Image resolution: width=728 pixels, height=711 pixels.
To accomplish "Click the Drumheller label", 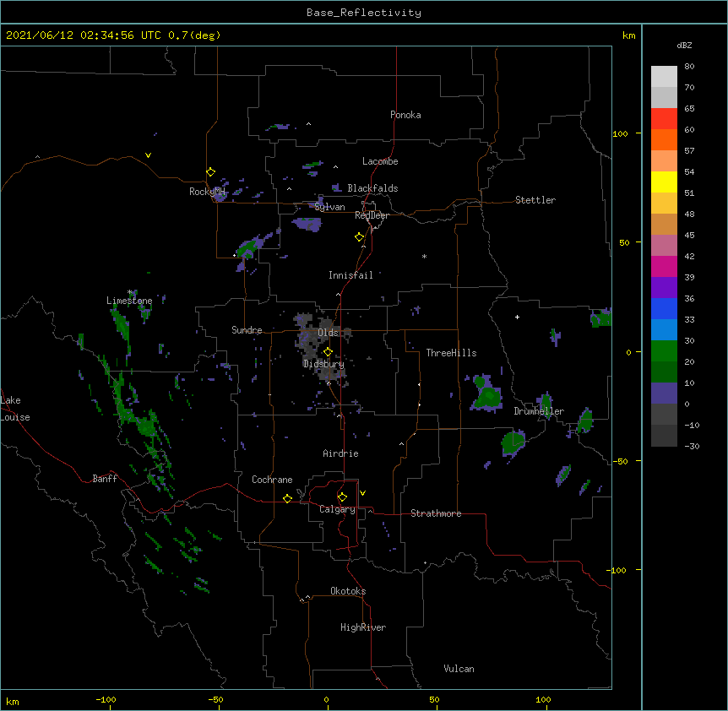I will (539, 411).
